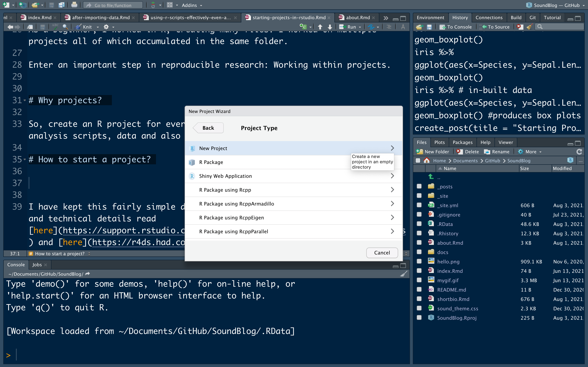Click Cancel to close the wizard
588x367 pixels.
pos(382,252)
